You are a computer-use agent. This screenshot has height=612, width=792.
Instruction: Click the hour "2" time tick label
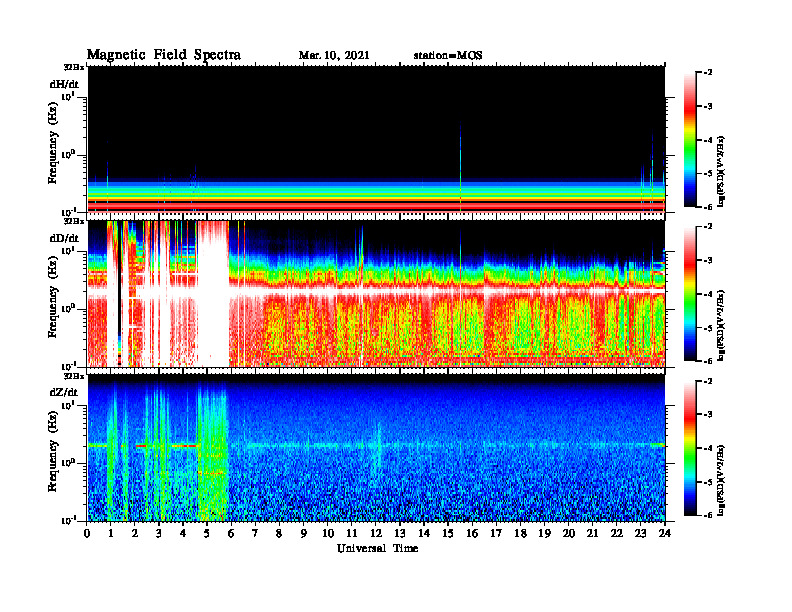coord(135,533)
